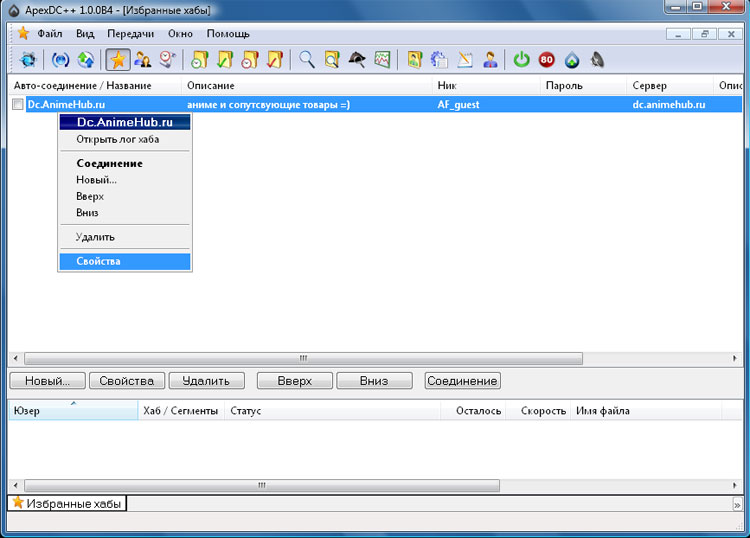The height and width of the screenshot is (538, 750).
Task: Sort transfers by Статус column
Action: [x=332, y=411]
